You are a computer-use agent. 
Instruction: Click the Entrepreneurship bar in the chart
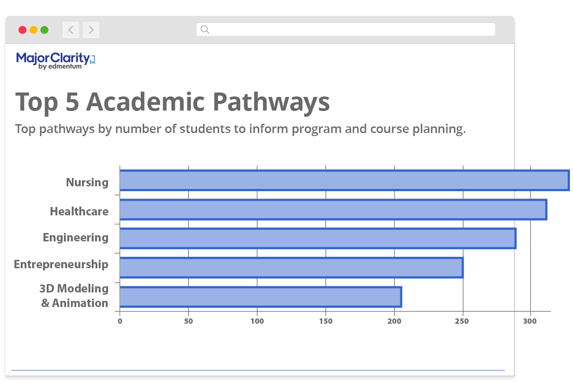(x=291, y=268)
